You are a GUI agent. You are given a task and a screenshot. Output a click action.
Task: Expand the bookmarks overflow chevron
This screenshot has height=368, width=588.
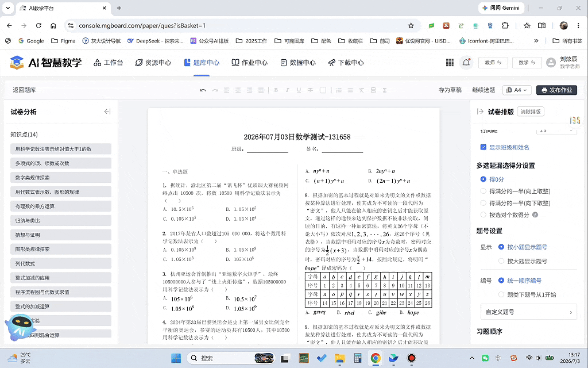[536, 41]
